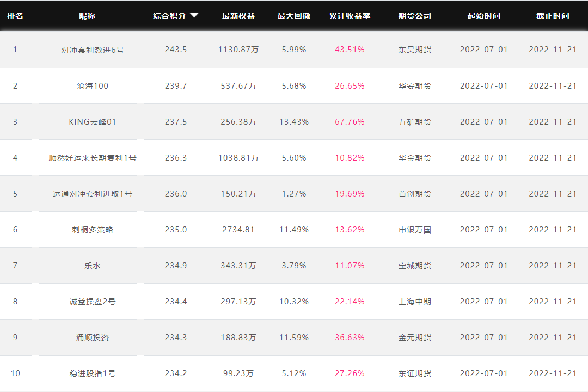Image resolution: width=588 pixels, height=392 pixels.
Task: Select rank number 10
Action: (15, 373)
